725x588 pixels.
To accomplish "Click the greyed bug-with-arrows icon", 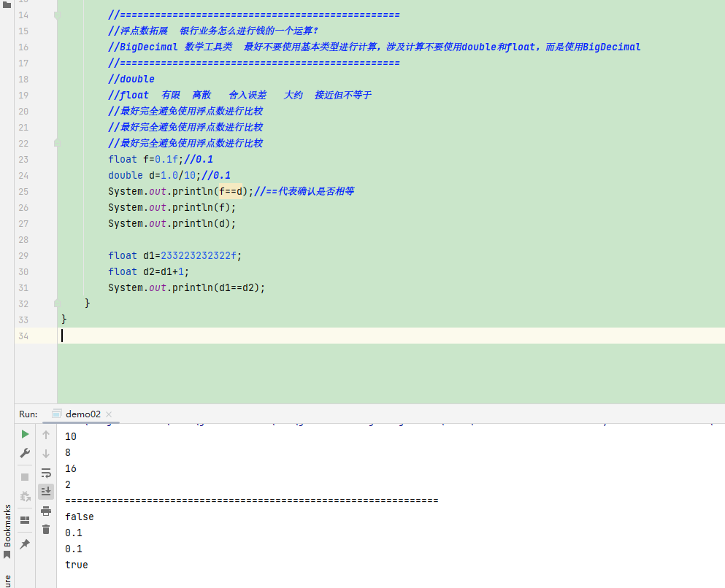I will (x=25, y=497).
